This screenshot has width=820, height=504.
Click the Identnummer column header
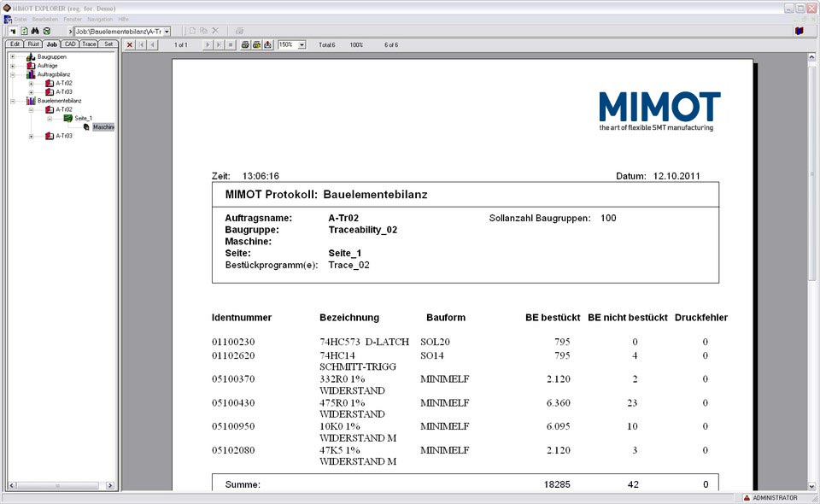pyautogui.click(x=242, y=318)
